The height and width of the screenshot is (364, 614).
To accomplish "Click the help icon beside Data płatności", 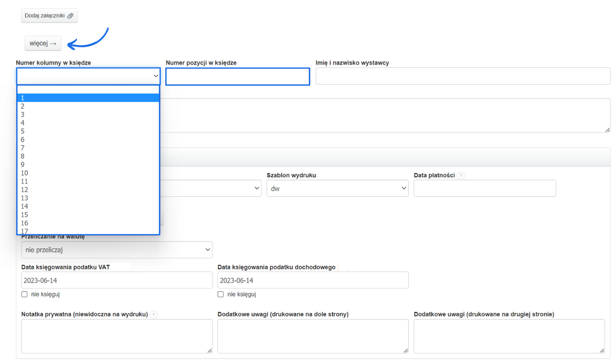I will [460, 175].
